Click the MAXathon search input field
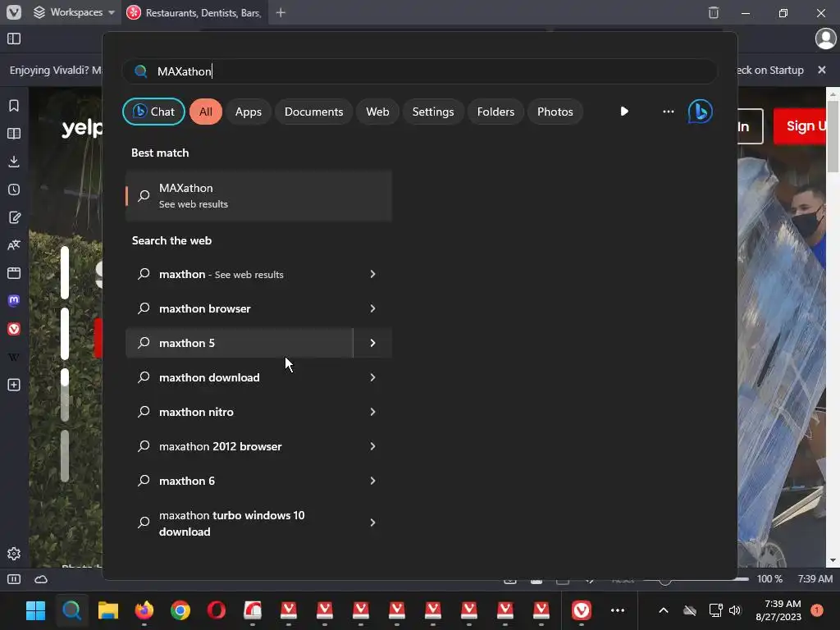The width and height of the screenshot is (840, 630). (x=419, y=71)
